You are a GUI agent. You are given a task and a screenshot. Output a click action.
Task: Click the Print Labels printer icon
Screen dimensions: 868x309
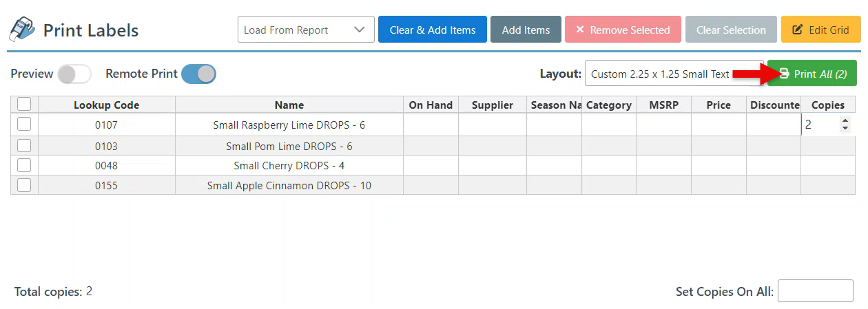pyautogui.click(x=21, y=30)
